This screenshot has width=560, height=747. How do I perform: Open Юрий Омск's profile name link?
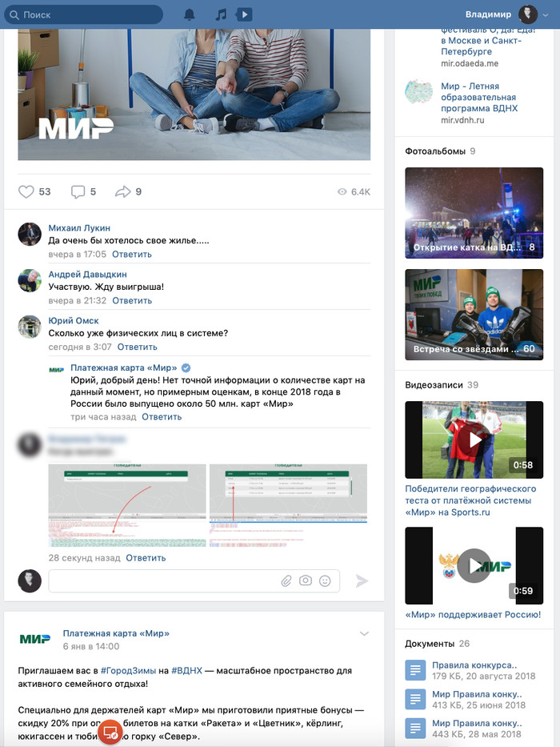74,320
